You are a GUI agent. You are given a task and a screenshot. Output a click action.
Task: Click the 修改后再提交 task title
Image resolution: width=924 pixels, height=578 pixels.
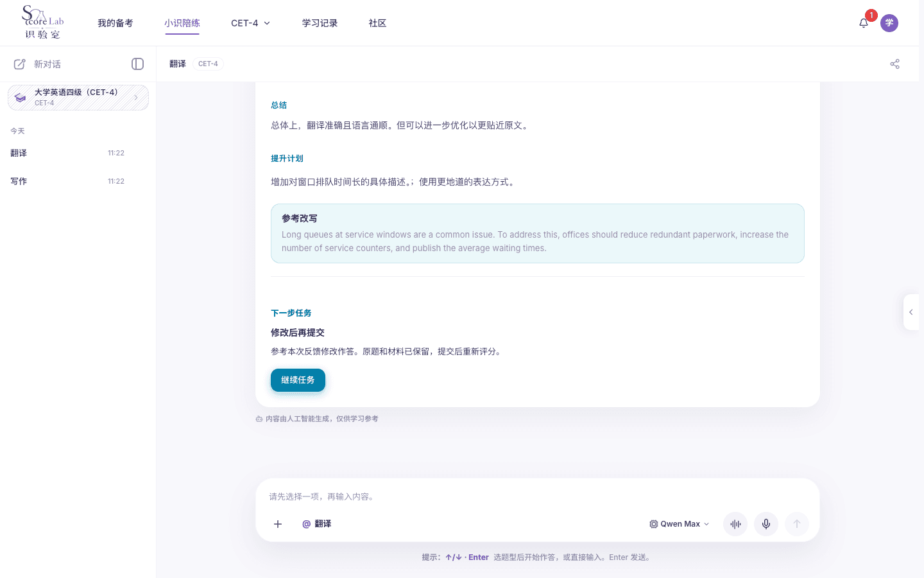tap(298, 333)
